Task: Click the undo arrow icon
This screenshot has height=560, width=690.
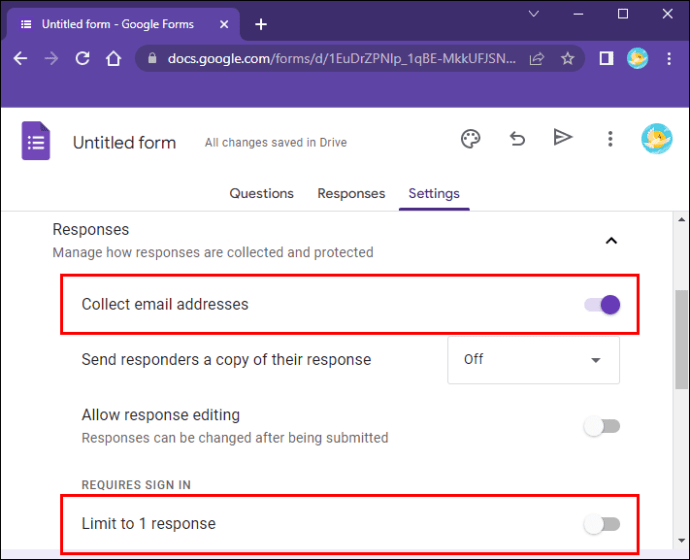Action: [517, 139]
